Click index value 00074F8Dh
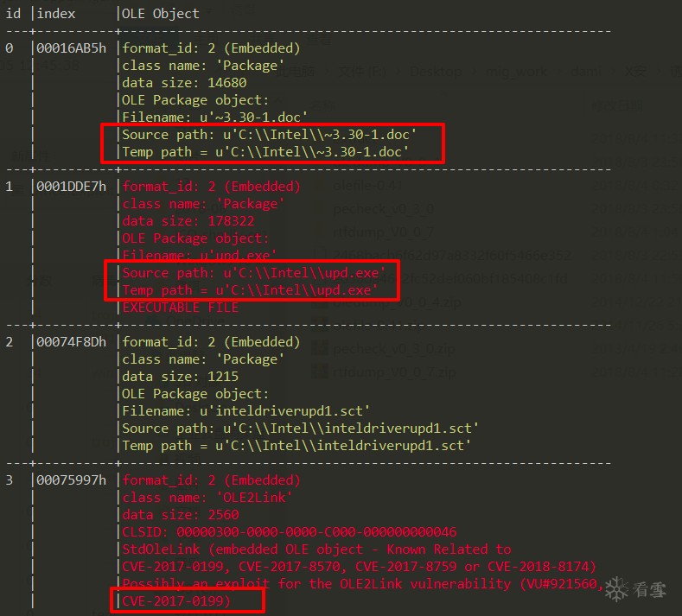 [x=71, y=342]
